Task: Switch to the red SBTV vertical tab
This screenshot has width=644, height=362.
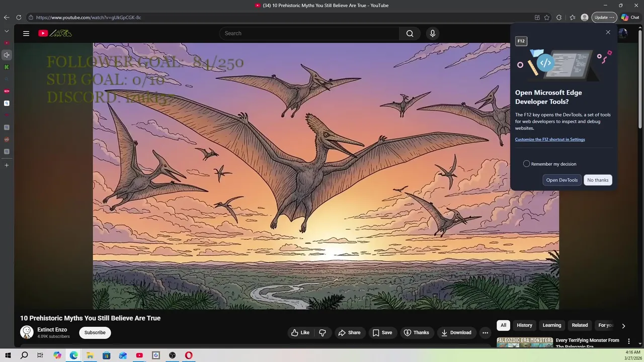Action: tap(7, 91)
